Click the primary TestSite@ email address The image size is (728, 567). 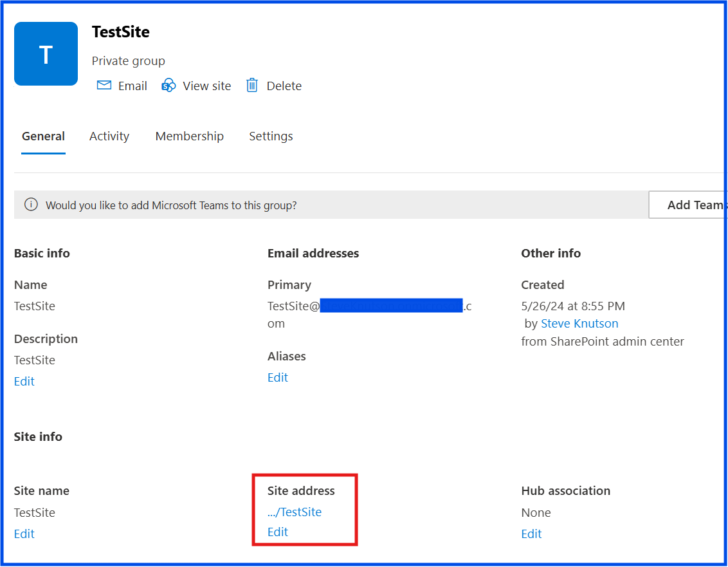pos(370,315)
